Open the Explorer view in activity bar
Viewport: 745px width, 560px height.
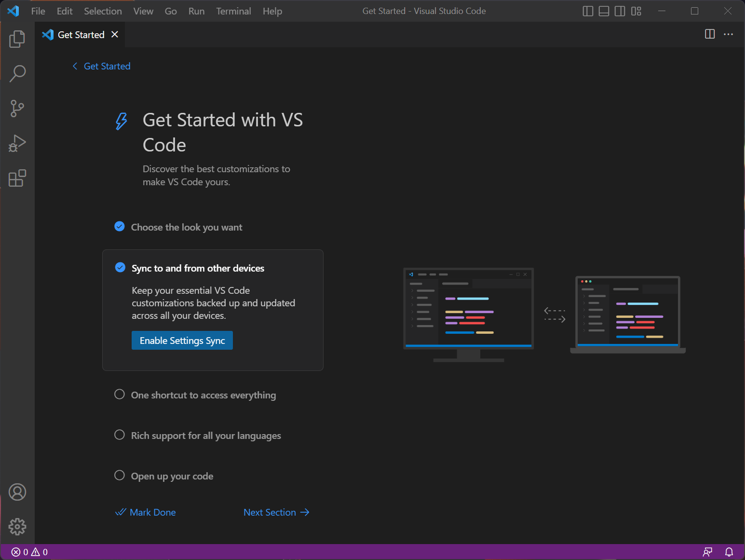(x=17, y=39)
